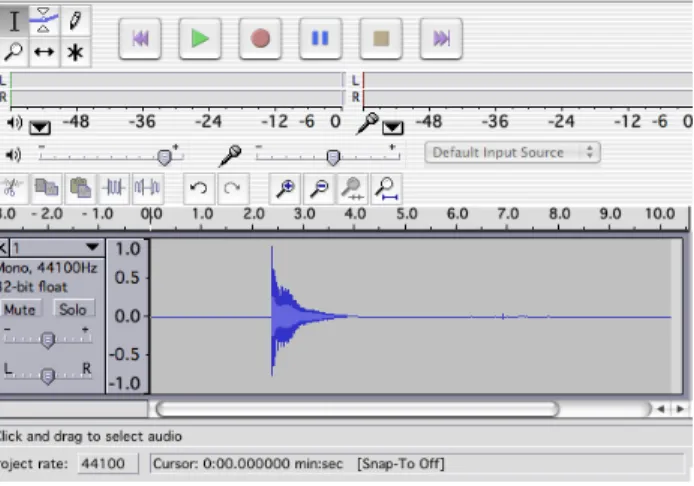
Task: Adjust the track L/R pan slider
Action: click(x=47, y=375)
